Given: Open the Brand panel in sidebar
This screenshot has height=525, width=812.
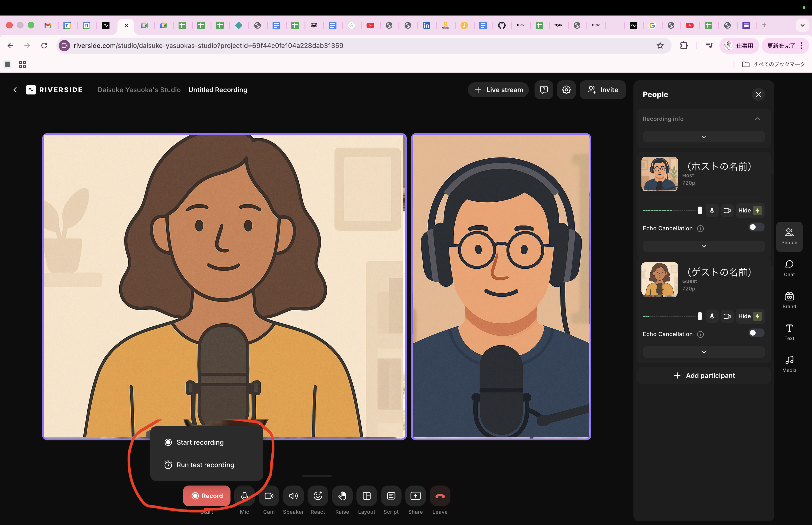Looking at the screenshot, I should [789, 300].
